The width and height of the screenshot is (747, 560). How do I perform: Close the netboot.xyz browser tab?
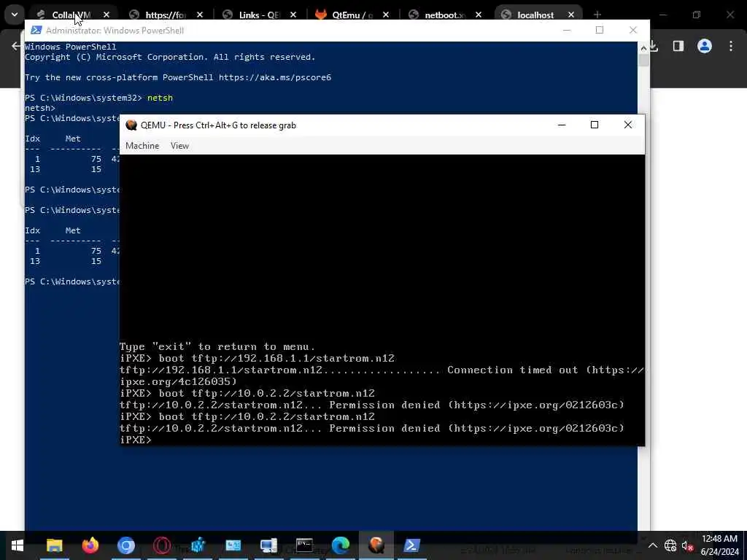click(479, 15)
